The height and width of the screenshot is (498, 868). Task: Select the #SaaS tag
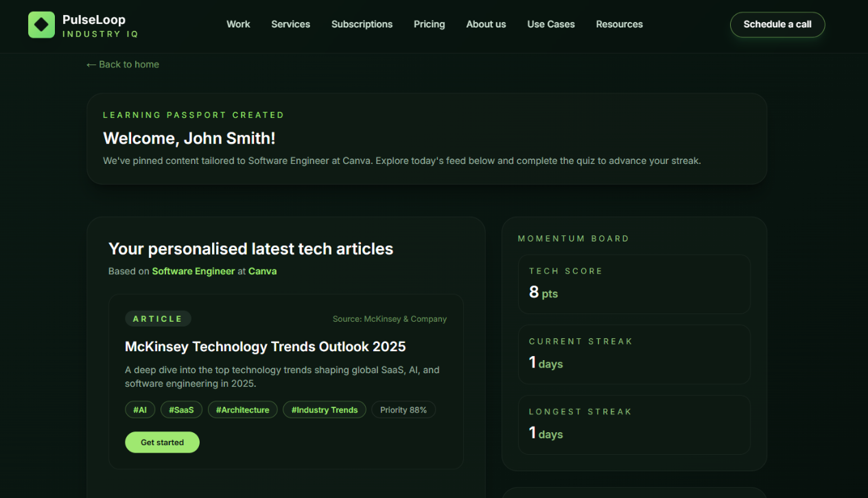point(181,410)
